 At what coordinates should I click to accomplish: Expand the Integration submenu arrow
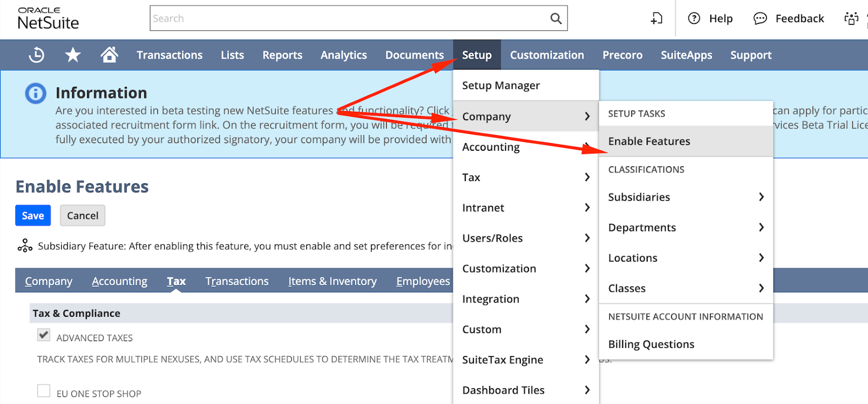[x=587, y=298]
